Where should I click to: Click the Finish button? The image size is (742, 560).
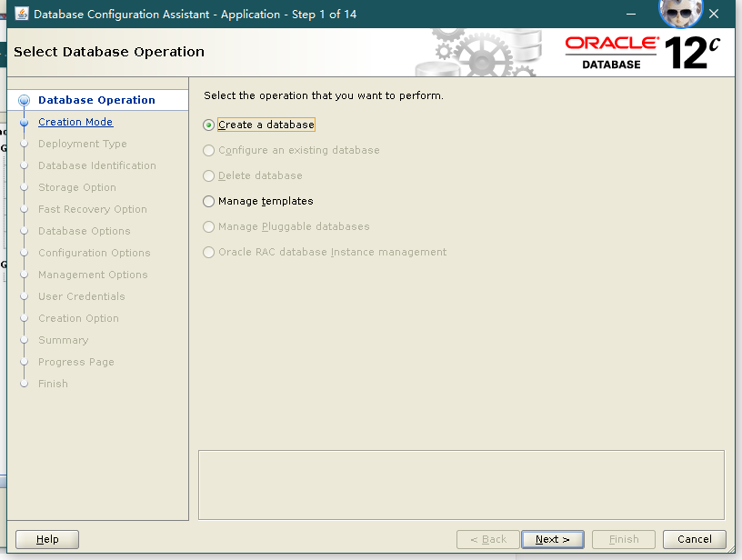tap(624, 539)
